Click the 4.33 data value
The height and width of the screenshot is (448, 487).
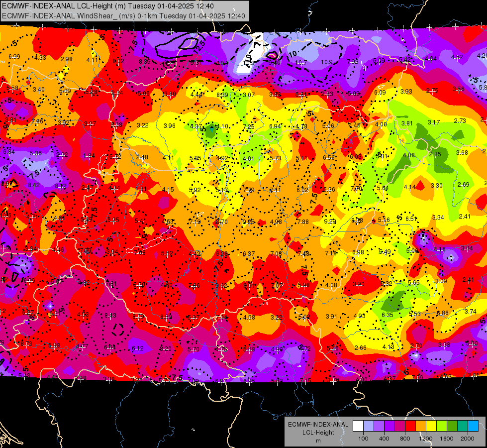pyautogui.click(x=40, y=58)
